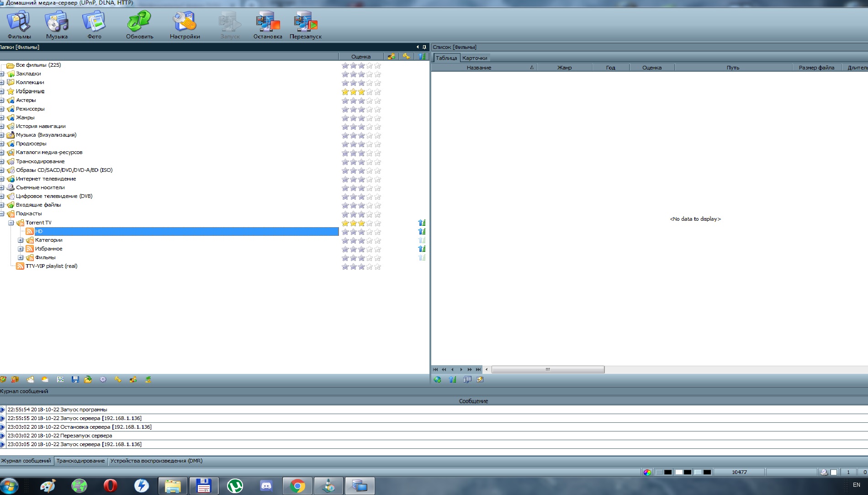Collapse the Подкасты folder
The image size is (868, 495).
(2, 213)
